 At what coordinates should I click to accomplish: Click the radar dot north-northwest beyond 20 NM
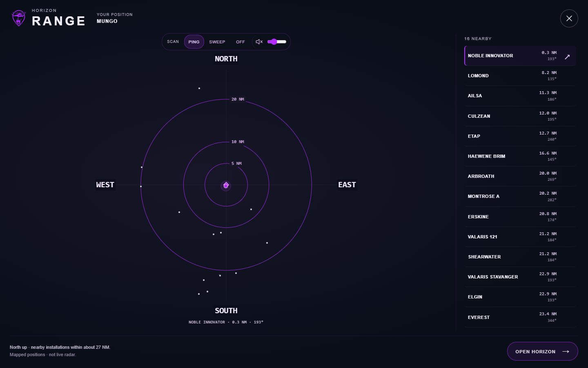click(199, 88)
